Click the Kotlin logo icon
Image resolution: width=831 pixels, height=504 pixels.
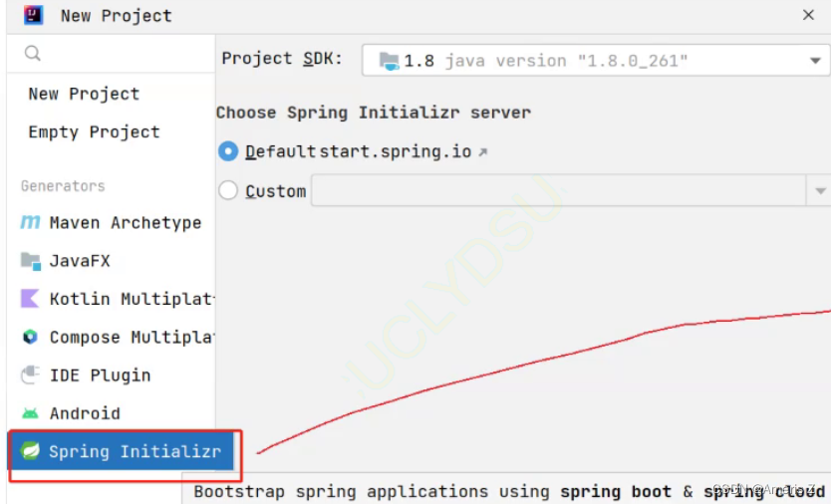30,299
